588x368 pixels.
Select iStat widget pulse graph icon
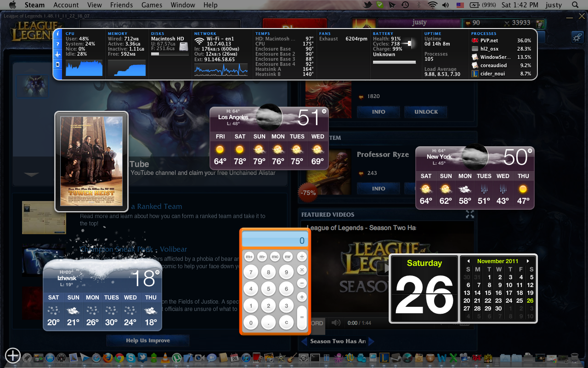pos(58,54)
